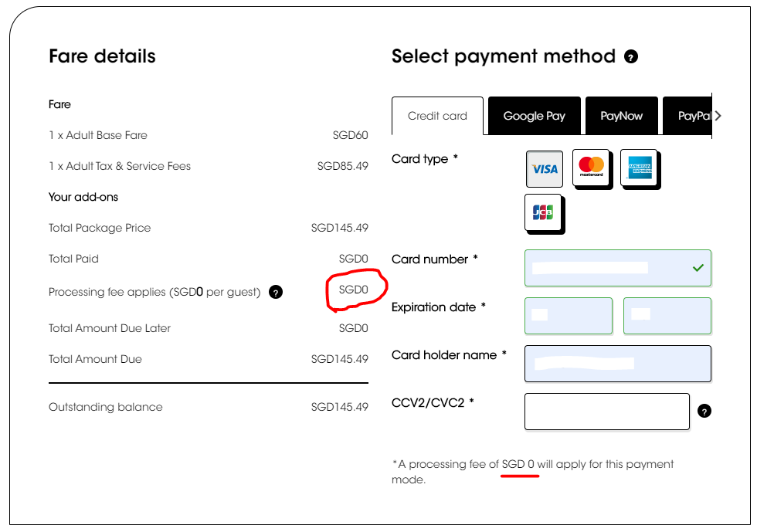Click the processing fee help icon
This screenshot has height=532, width=757.
coord(276,292)
